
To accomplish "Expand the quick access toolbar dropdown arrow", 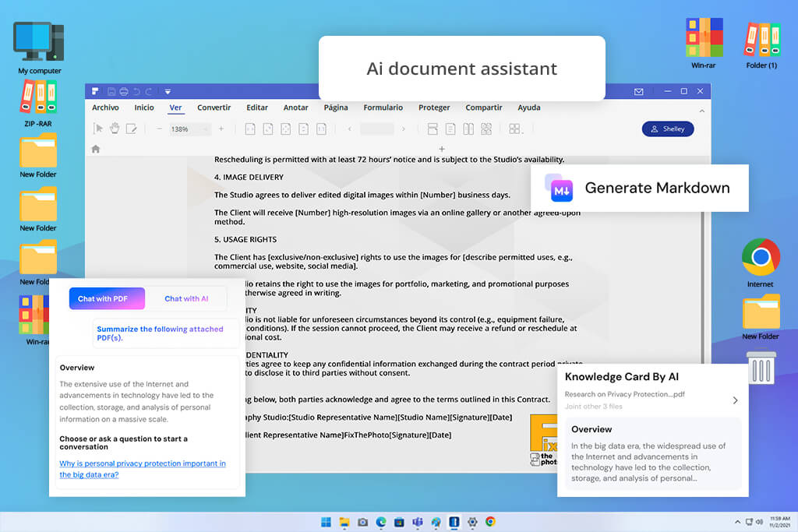I will [x=168, y=92].
